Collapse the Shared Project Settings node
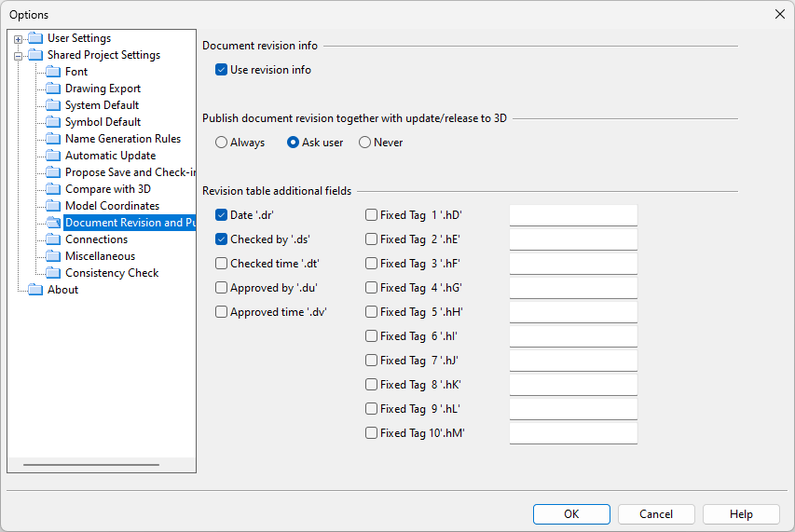 pos(18,56)
